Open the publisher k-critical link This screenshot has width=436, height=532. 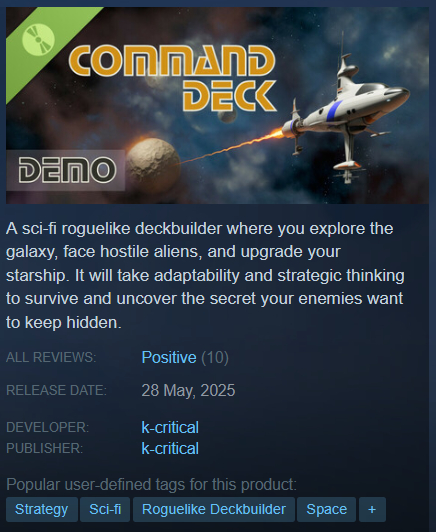[170, 448]
